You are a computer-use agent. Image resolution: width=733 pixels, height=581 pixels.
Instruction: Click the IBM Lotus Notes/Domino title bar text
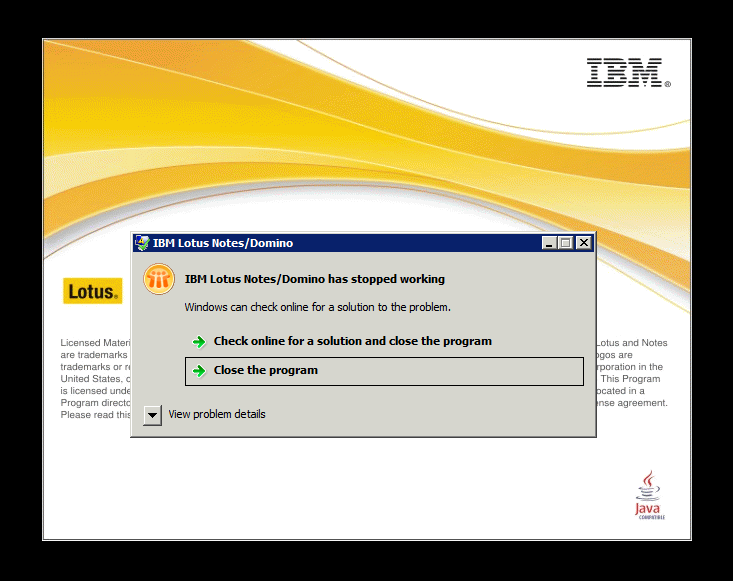point(223,243)
